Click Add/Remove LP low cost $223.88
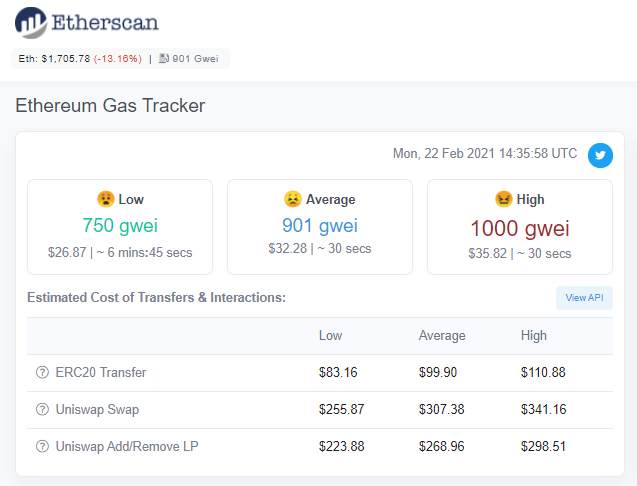This screenshot has height=486, width=637. click(x=341, y=446)
